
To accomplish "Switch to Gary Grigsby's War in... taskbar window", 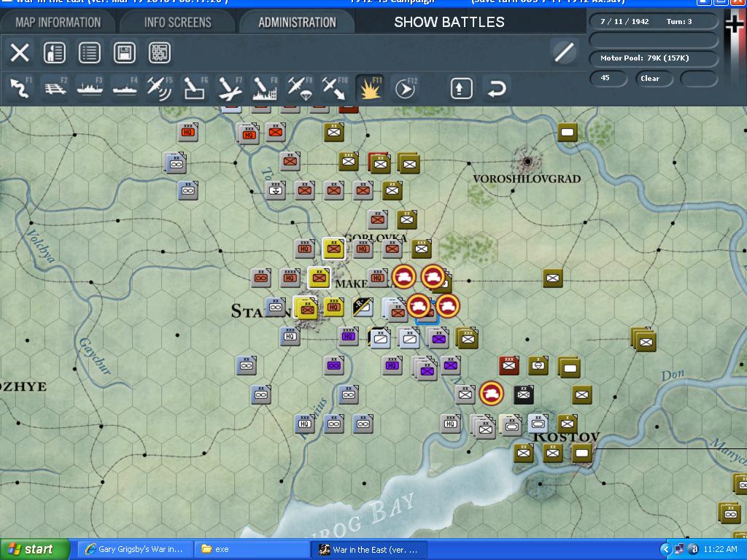I will (135, 550).
